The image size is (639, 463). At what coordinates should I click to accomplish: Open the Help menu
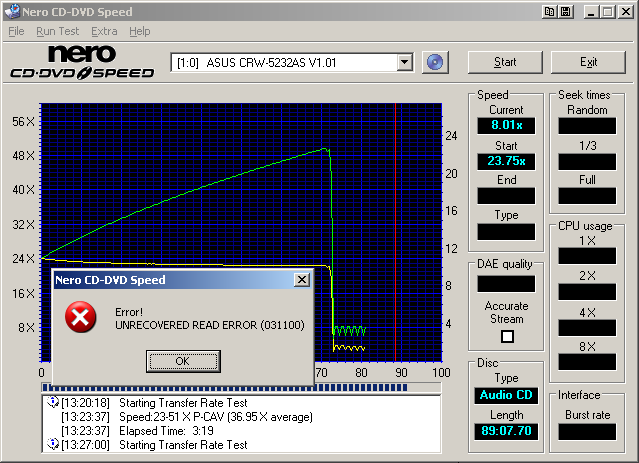[x=140, y=31]
